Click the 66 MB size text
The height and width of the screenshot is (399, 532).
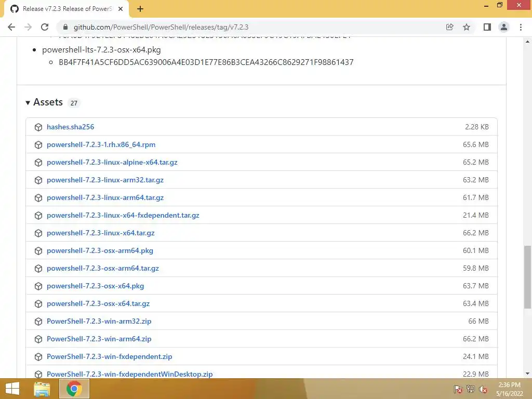(478, 321)
